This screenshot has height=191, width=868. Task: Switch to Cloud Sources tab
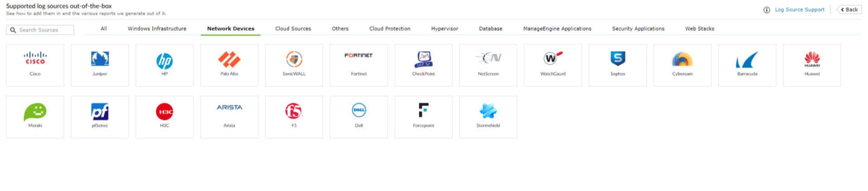pyautogui.click(x=293, y=29)
